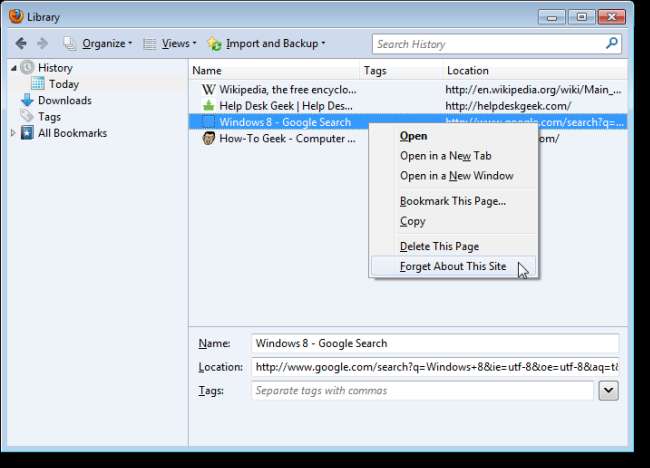Expand the All Bookmarks node
The width and height of the screenshot is (650, 468).
[x=13, y=133]
